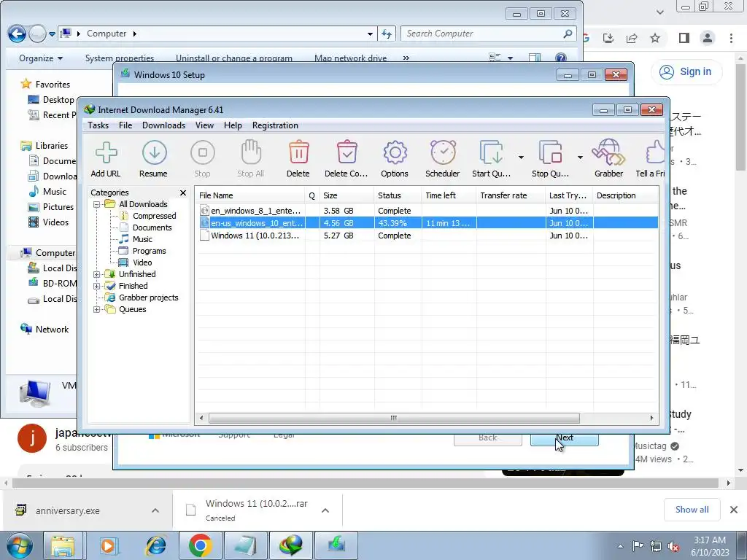Open the Registration menu
The image size is (747, 560).
(x=275, y=125)
